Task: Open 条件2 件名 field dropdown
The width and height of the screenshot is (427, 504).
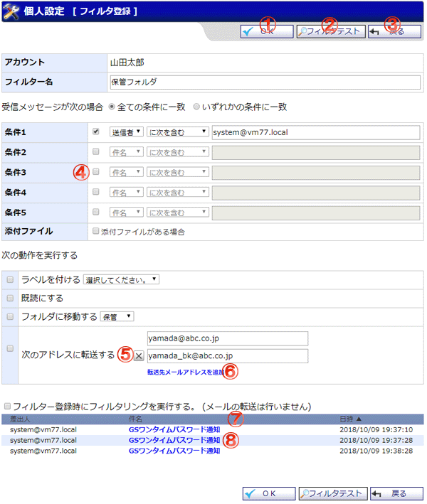Action: 127,152
